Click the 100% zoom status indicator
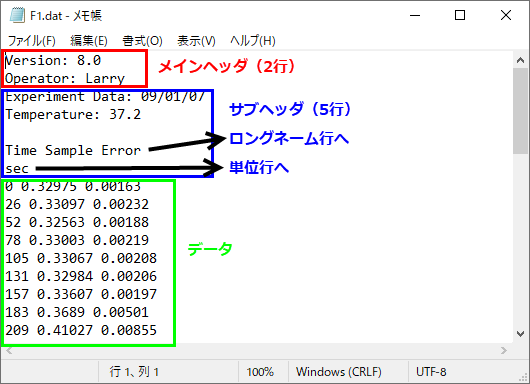The height and width of the screenshot is (384, 530). pyautogui.click(x=260, y=372)
